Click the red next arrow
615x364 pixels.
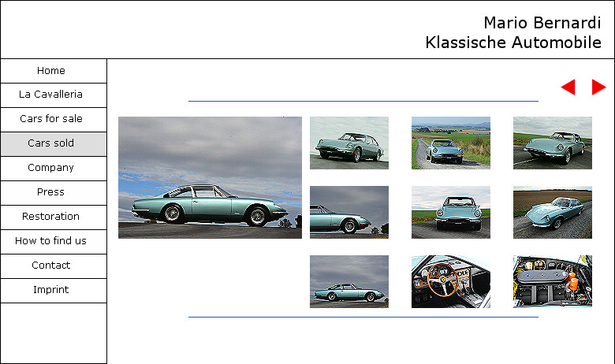pos(598,87)
